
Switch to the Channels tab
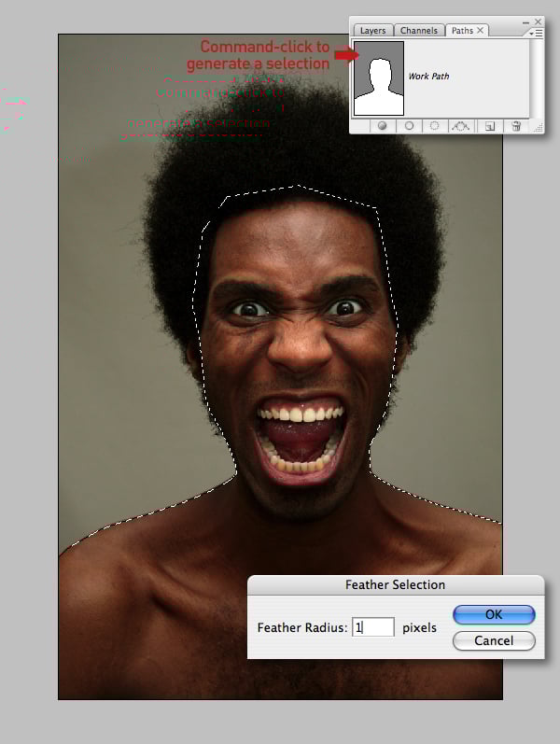418,31
